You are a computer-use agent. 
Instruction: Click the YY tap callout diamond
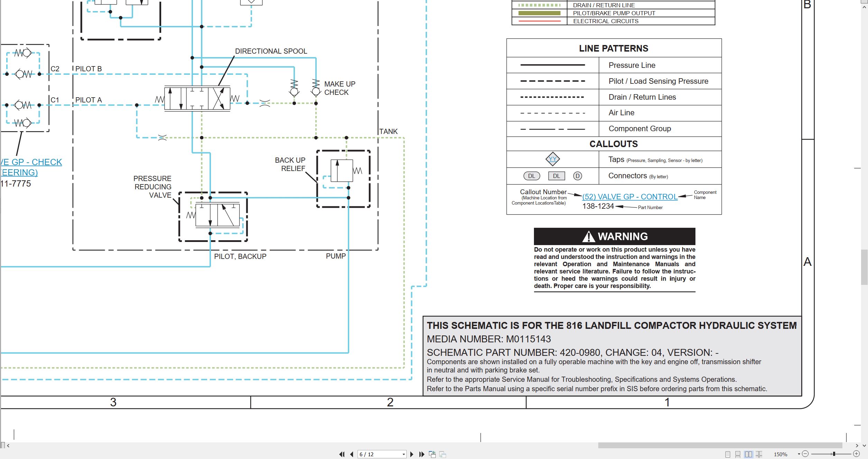tap(553, 159)
